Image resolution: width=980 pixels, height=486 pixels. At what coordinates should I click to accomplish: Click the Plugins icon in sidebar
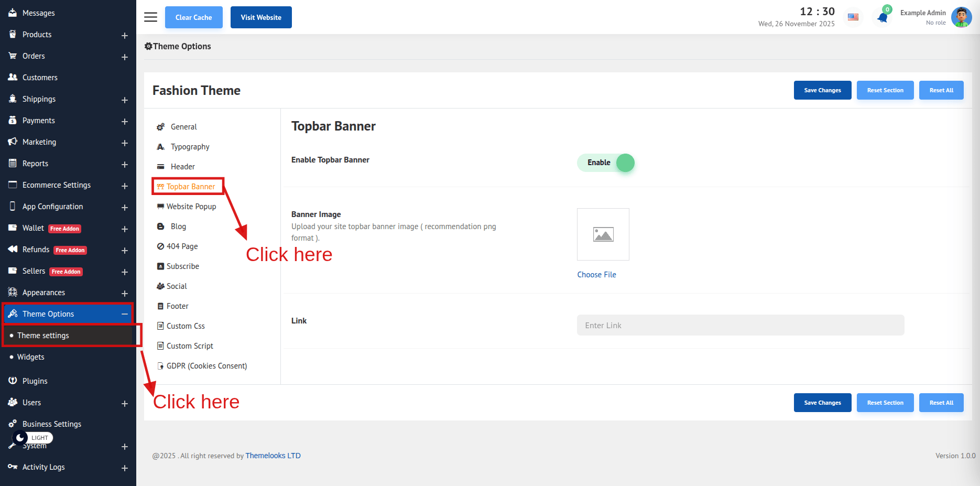pos(13,381)
